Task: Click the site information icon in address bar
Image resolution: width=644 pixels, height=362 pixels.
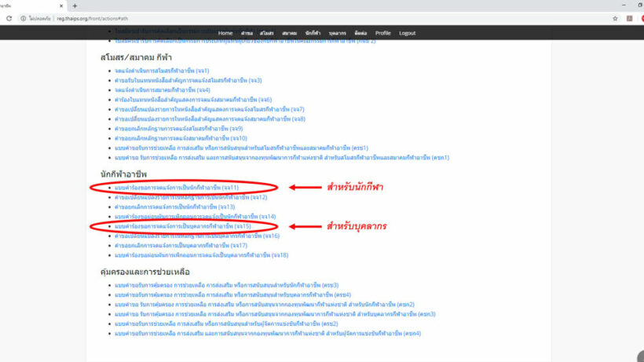Action: click(x=25, y=18)
